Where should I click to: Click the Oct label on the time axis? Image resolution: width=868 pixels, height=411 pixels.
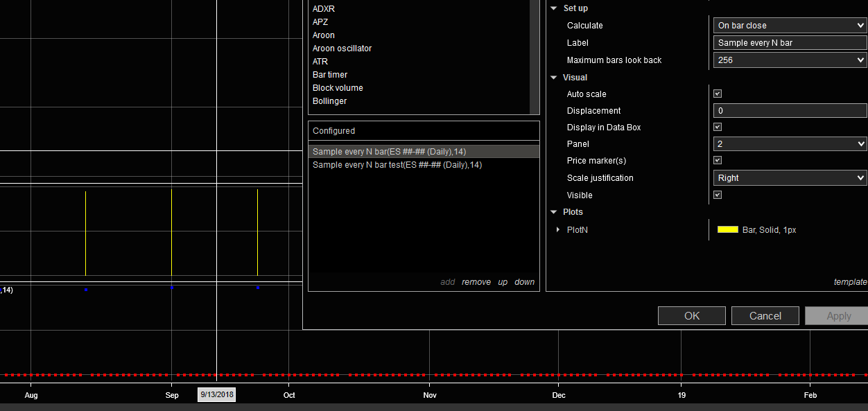coord(289,396)
